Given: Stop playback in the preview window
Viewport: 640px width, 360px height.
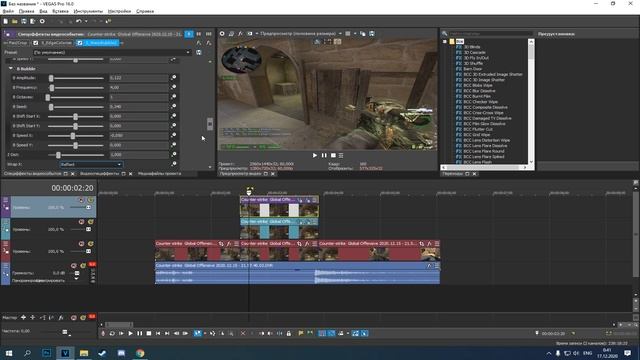Looking at the screenshot, I should [x=333, y=156].
